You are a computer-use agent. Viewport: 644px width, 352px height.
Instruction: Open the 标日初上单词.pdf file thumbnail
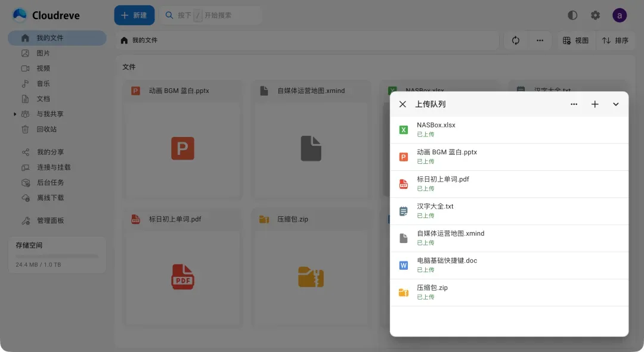point(182,276)
